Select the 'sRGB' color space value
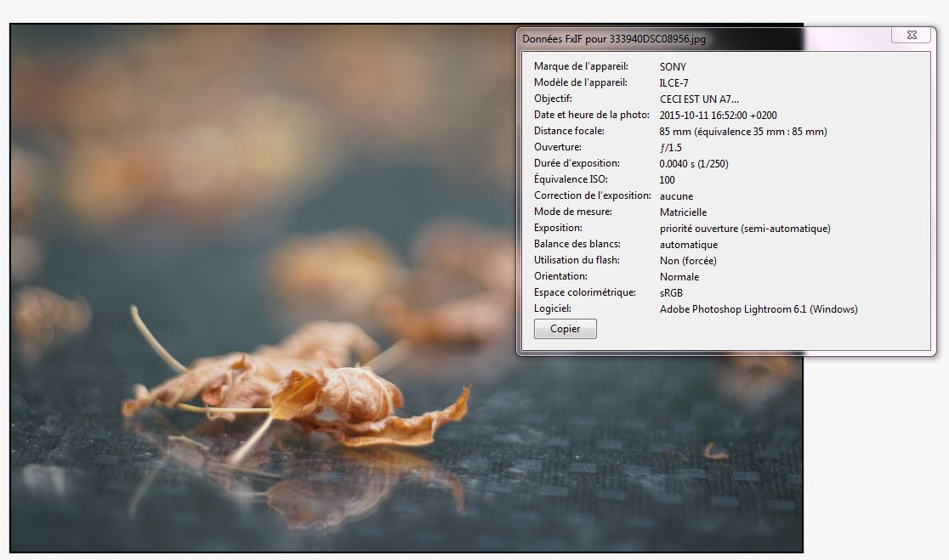Screen dimensions: 949x560 [x=671, y=293]
